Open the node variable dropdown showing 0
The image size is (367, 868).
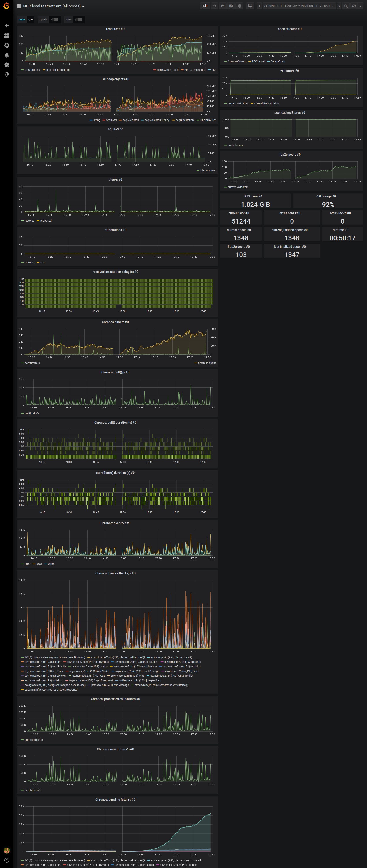[x=30, y=20]
